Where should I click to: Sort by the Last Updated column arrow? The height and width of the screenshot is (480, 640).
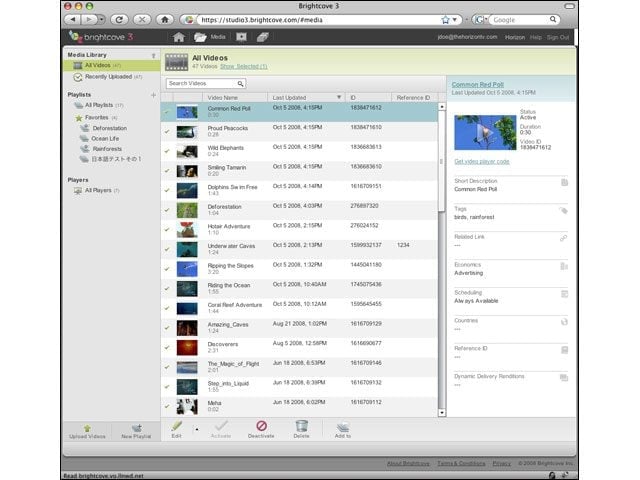tap(339, 98)
